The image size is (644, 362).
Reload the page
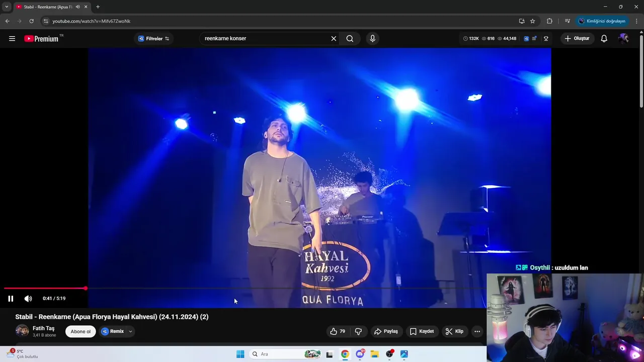coord(31,21)
